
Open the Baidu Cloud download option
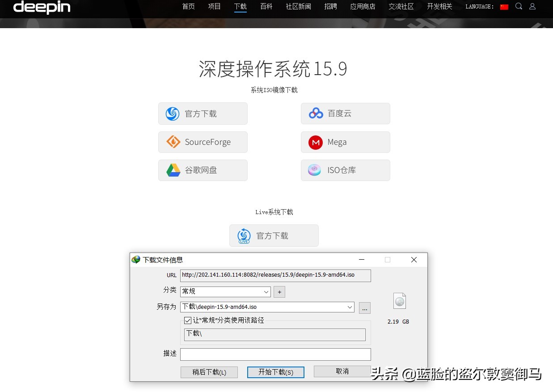pos(345,114)
